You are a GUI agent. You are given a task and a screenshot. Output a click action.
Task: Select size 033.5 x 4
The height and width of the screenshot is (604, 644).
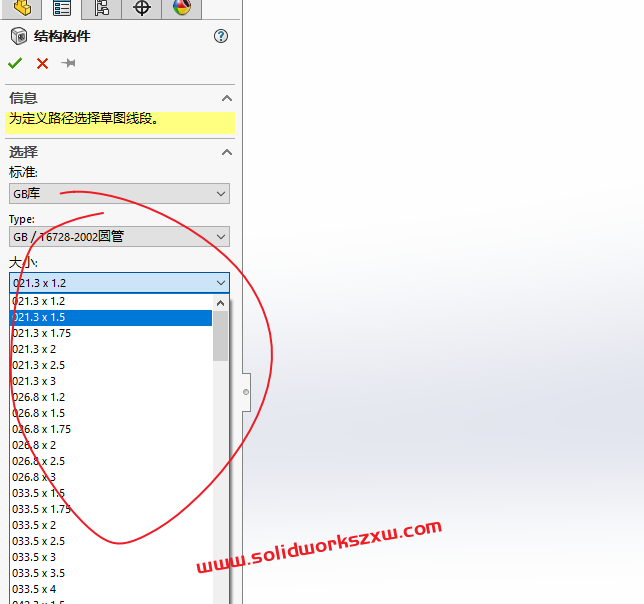pos(111,590)
